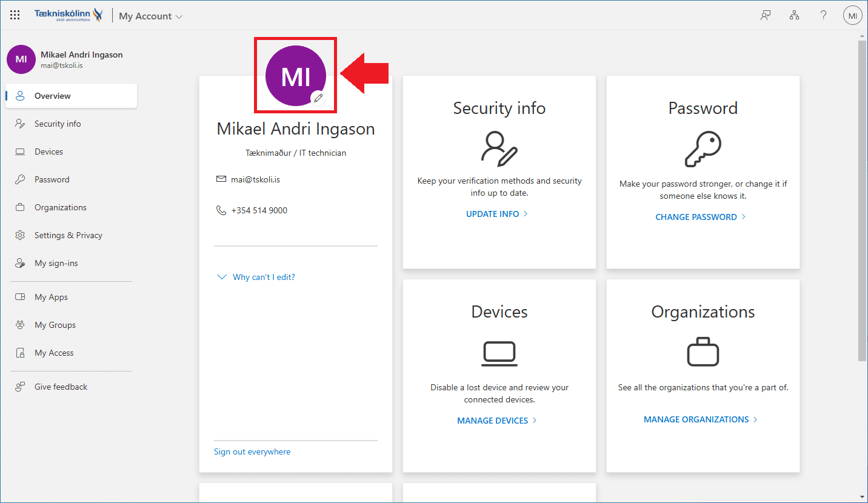This screenshot has height=503, width=868.
Task: Open Security info in the sidebar
Action: pos(58,124)
